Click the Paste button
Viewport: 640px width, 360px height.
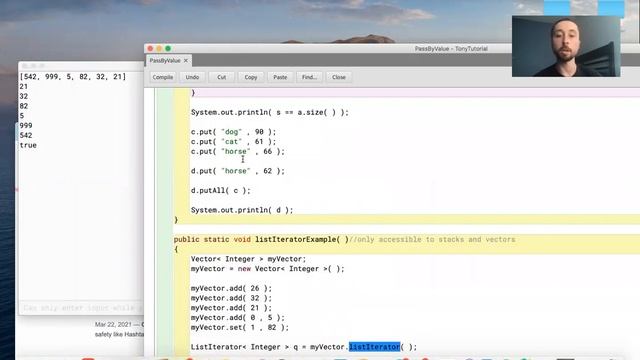click(x=280, y=77)
